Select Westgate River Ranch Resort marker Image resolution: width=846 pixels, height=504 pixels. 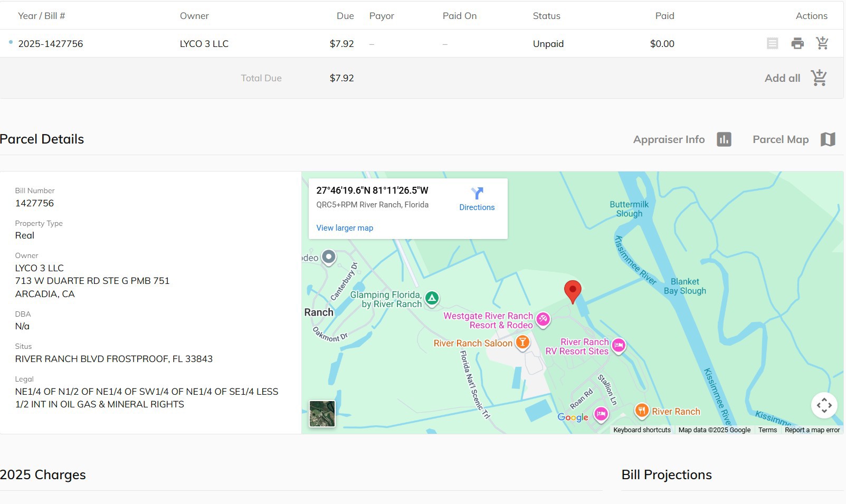(543, 319)
